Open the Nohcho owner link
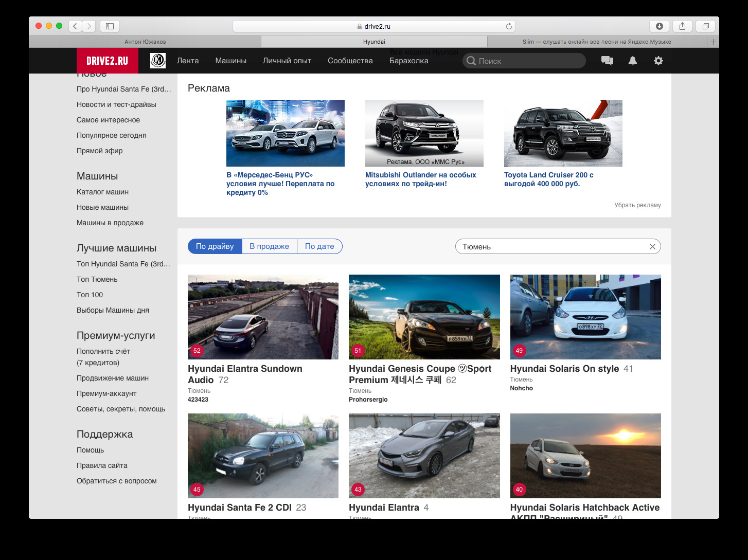This screenshot has width=748, height=560. (521, 388)
